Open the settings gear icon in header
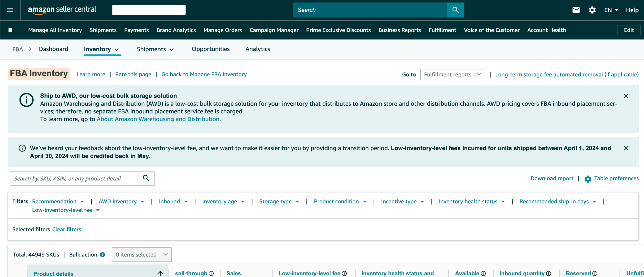The width and height of the screenshot is (644, 277). tap(592, 10)
